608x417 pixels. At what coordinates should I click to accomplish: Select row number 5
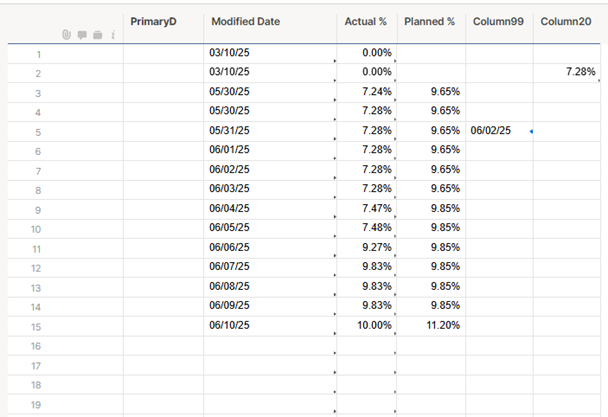38,132
